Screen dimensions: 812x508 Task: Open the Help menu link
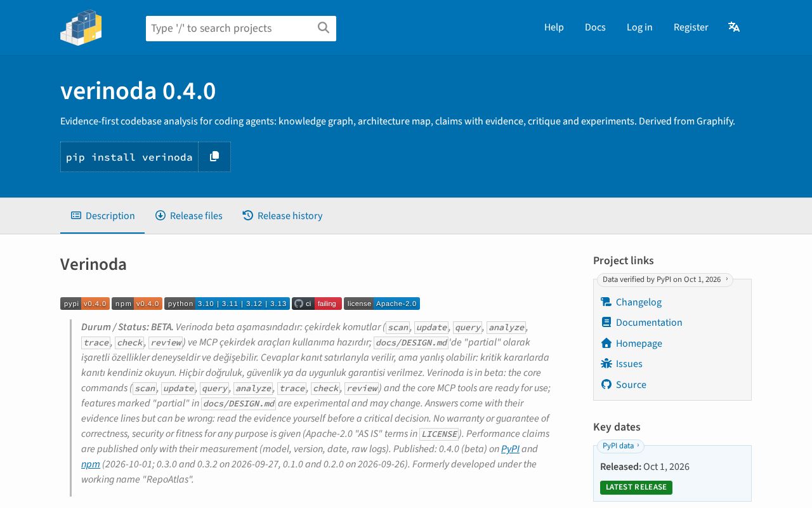(554, 27)
